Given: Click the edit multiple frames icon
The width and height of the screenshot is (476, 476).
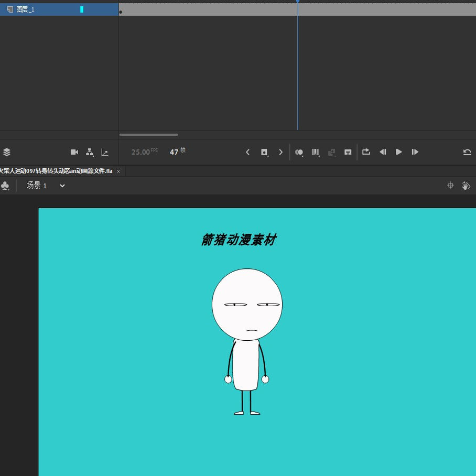Looking at the screenshot, I should click(316, 152).
